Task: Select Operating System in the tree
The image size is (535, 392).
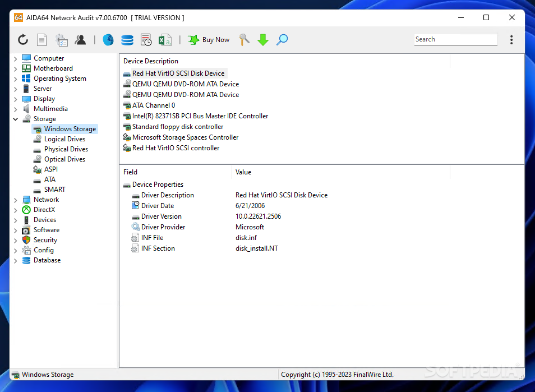Action: (60, 79)
